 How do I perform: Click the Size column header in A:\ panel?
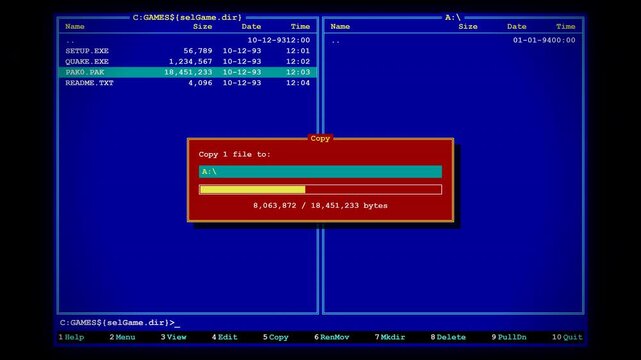468,26
